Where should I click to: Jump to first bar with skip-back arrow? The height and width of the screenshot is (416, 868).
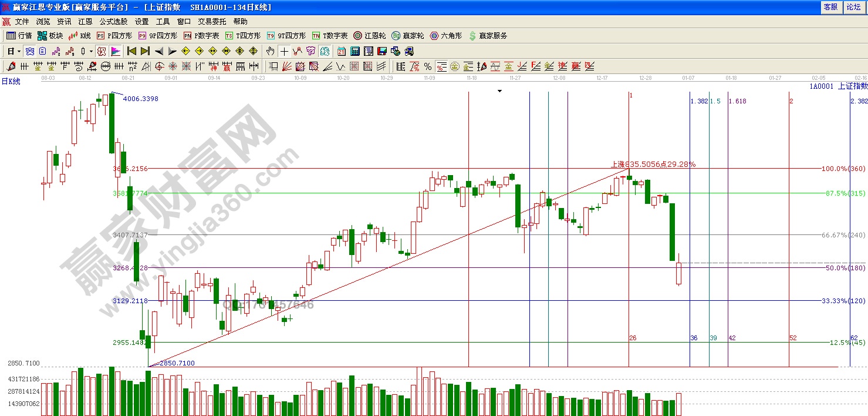(x=132, y=51)
